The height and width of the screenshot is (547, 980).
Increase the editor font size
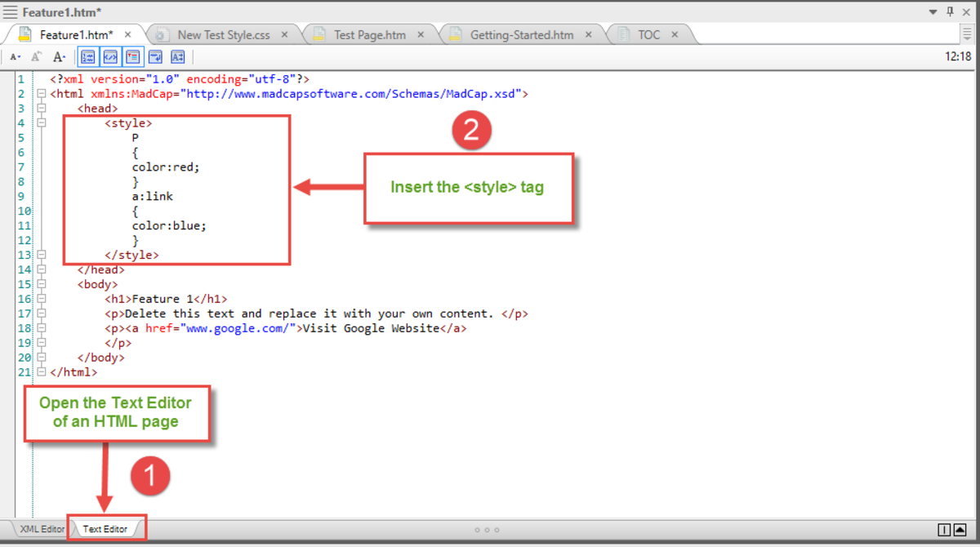point(59,56)
